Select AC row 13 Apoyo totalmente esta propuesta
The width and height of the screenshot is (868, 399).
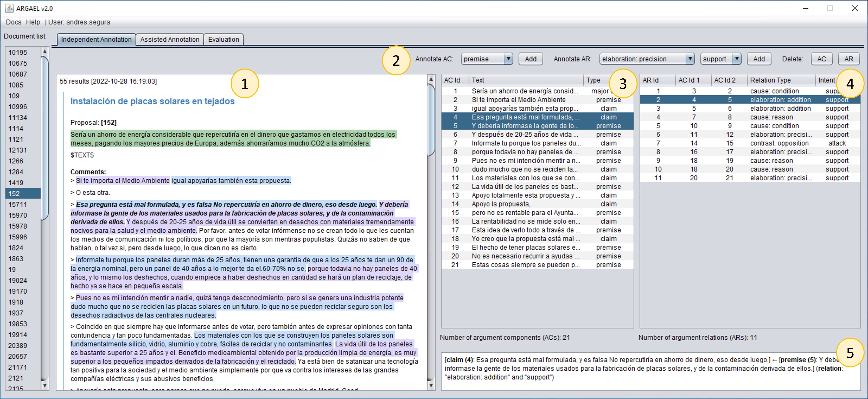(526, 195)
